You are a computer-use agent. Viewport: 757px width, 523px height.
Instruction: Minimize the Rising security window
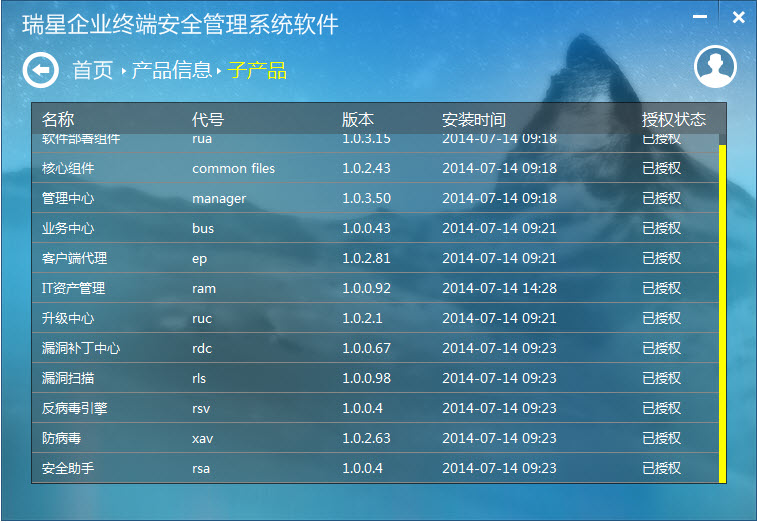[704, 17]
